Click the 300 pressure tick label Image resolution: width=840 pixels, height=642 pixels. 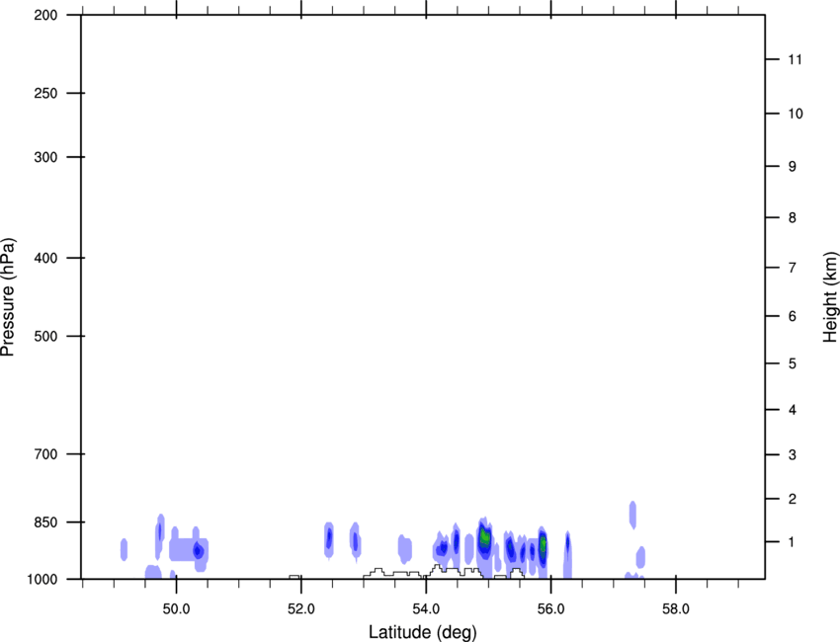(x=45, y=157)
